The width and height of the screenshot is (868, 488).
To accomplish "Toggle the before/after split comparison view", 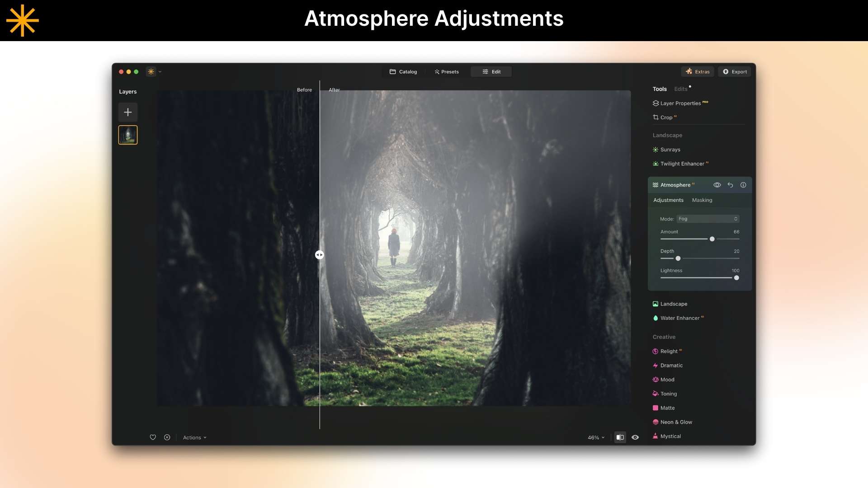I will 620,437.
